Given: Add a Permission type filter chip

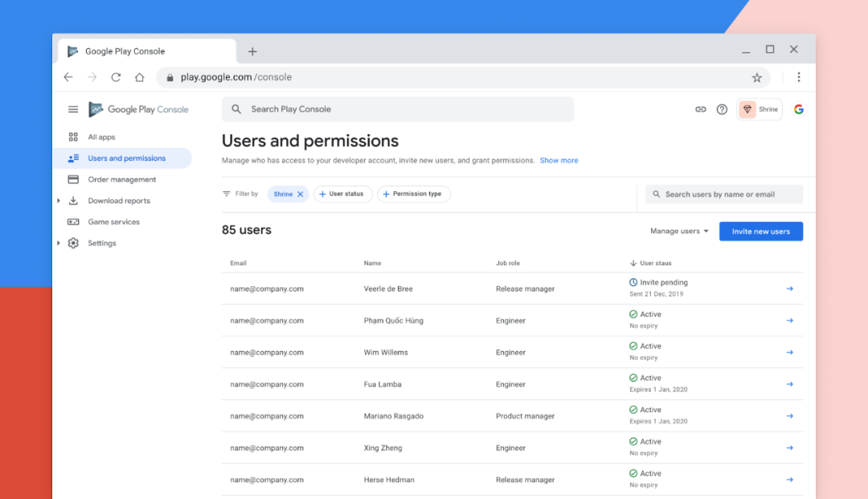Looking at the screenshot, I should [414, 194].
